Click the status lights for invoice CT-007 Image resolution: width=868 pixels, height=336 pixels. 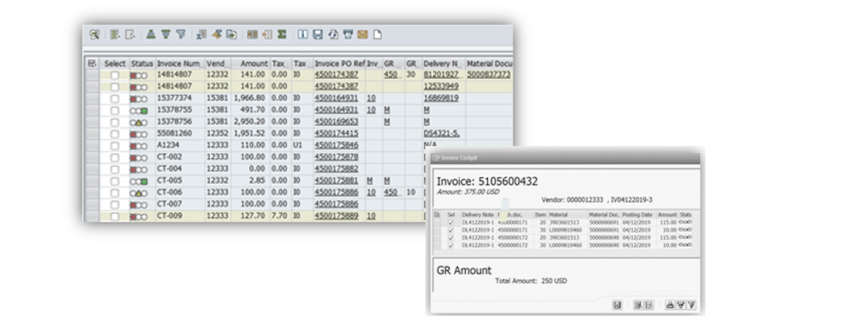click(x=139, y=205)
